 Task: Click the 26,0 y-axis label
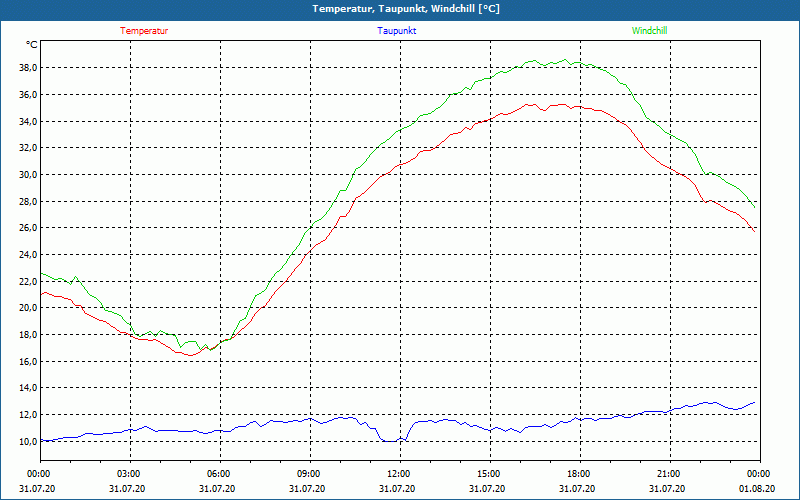click(x=28, y=228)
